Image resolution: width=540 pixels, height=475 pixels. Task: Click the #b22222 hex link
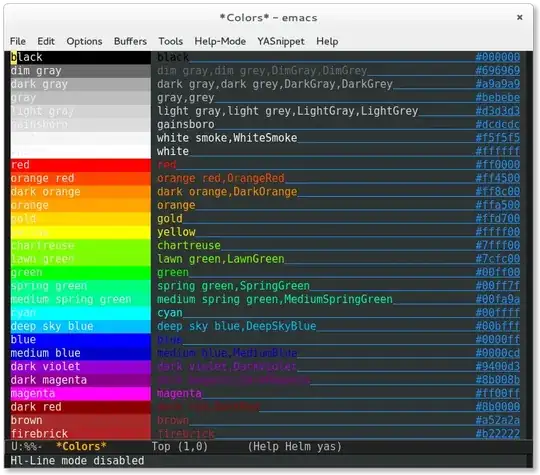[x=498, y=433]
